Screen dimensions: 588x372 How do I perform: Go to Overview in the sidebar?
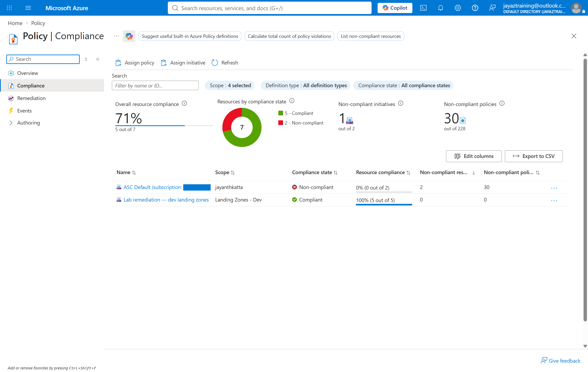[27, 73]
